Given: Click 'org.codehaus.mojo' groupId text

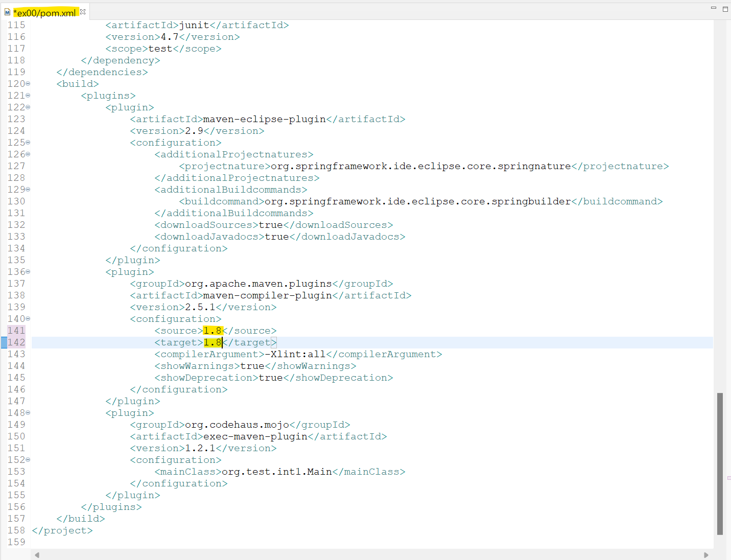Looking at the screenshot, I should click(x=237, y=425).
